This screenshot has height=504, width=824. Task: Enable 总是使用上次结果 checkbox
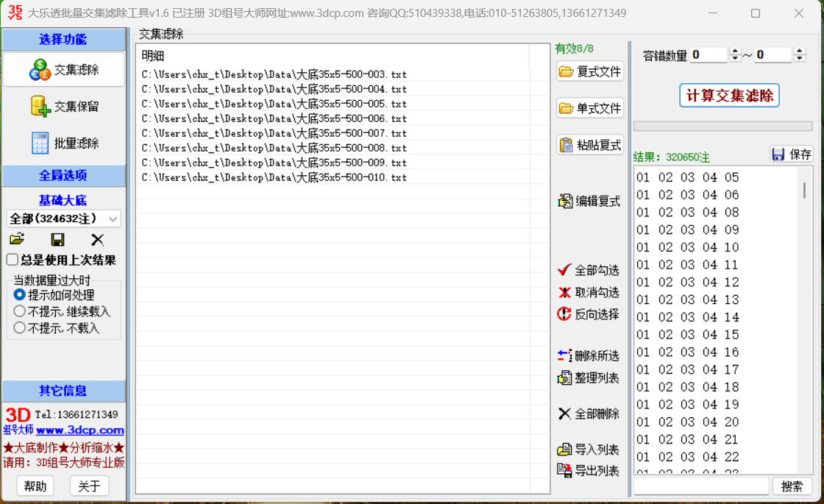tap(13, 260)
